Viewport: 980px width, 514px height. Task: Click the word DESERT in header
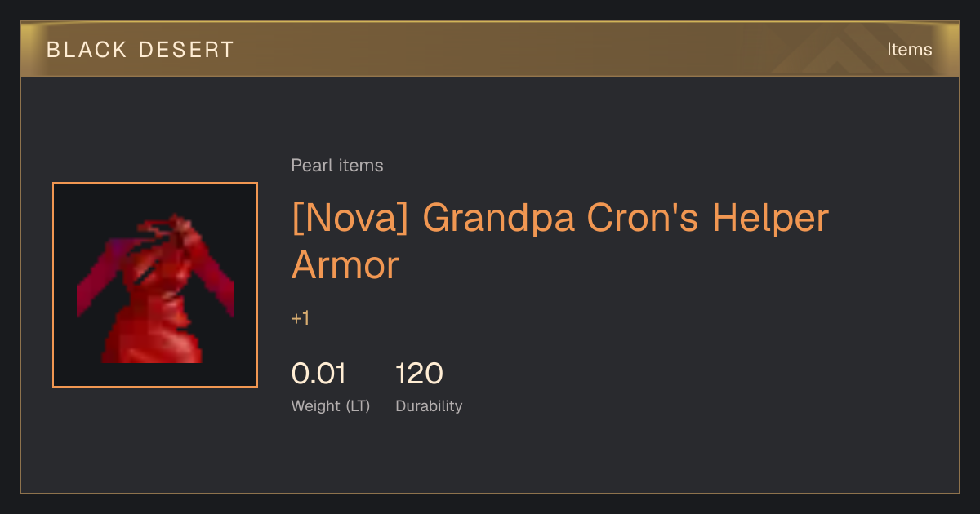(x=187, y=50)
